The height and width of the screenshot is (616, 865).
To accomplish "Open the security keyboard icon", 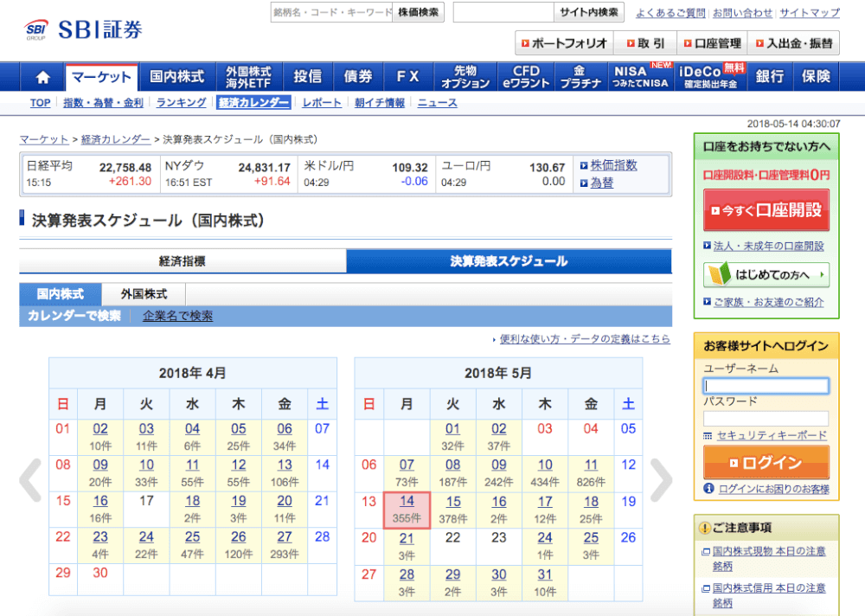I will pos(708,436).
